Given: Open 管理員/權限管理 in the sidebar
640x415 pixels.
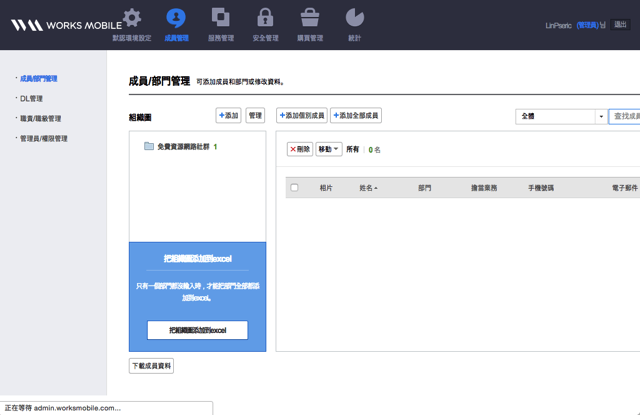Looking at the screenshot, I should [43, 139].
